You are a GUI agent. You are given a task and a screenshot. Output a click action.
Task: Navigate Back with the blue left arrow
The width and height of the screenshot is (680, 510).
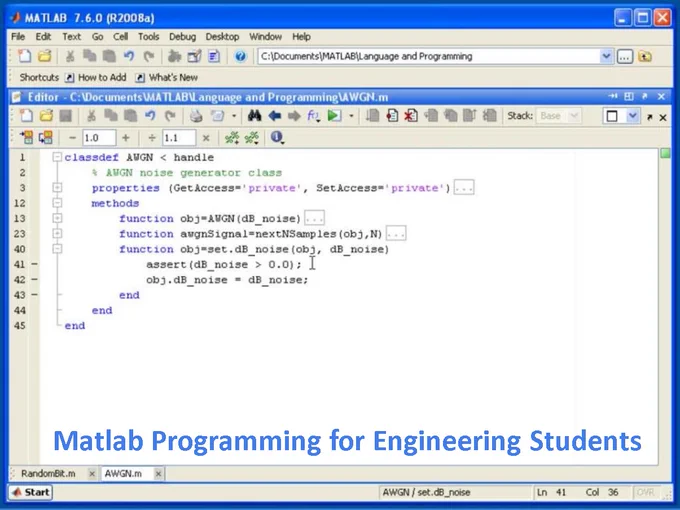click(x=274, y=116)
